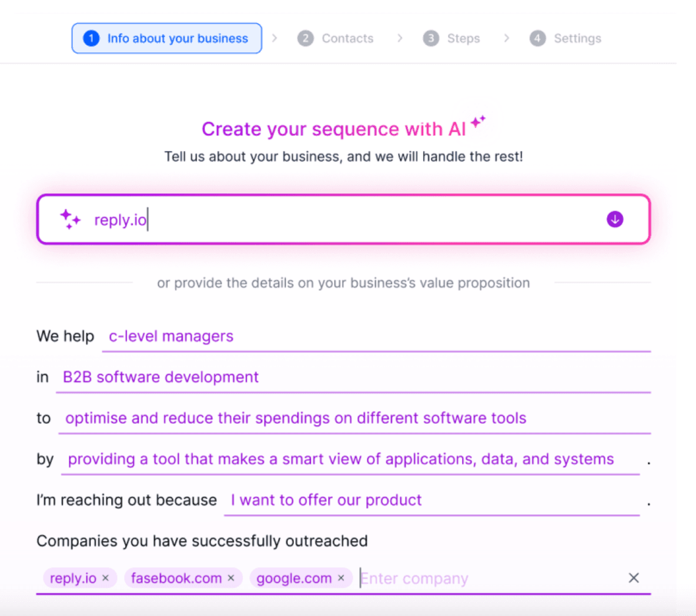Click the Enter company input field
This screenshot has width=696, height=616.
tap(414, 578)
